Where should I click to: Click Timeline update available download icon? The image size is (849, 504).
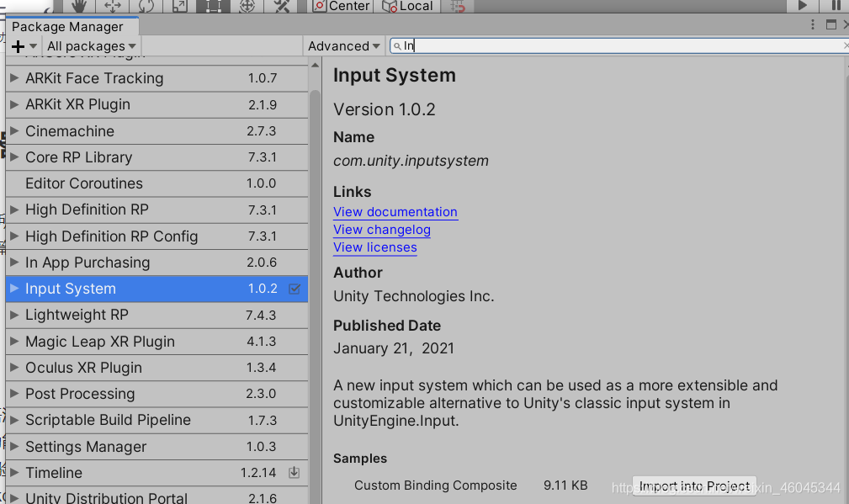pyautogui.click(x=294, y=473)
